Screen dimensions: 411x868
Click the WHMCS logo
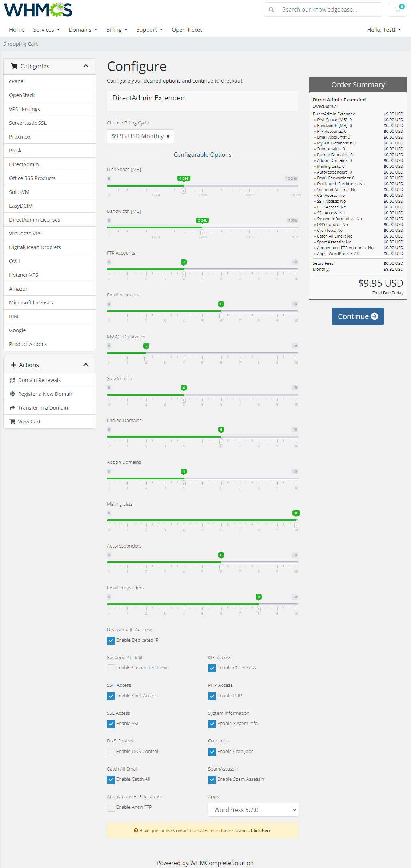pos(38,10)
